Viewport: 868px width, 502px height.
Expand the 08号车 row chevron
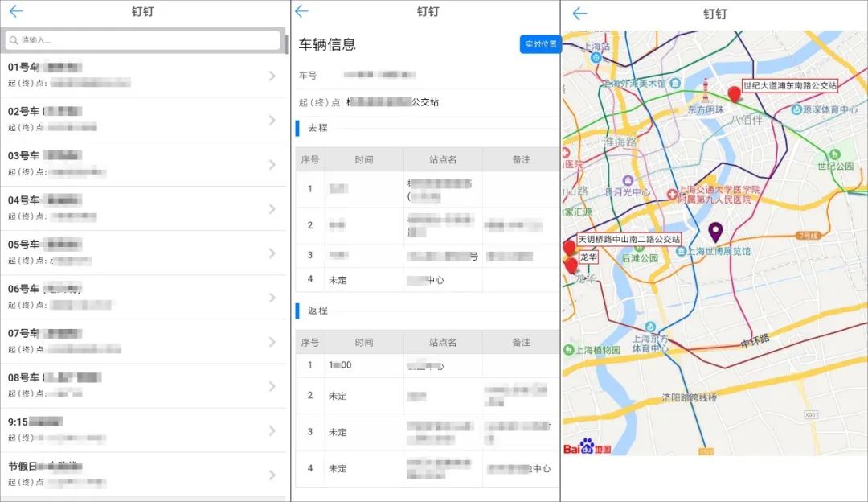[272, 386]
